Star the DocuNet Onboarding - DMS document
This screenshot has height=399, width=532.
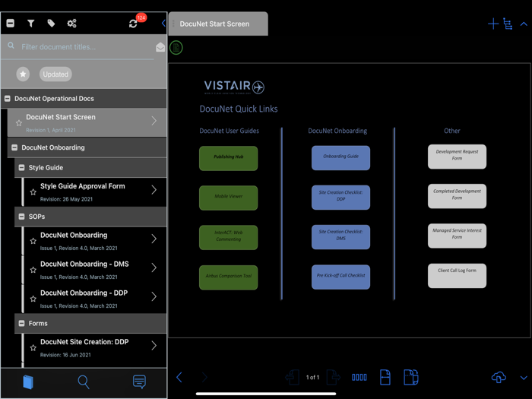point(33,270)
